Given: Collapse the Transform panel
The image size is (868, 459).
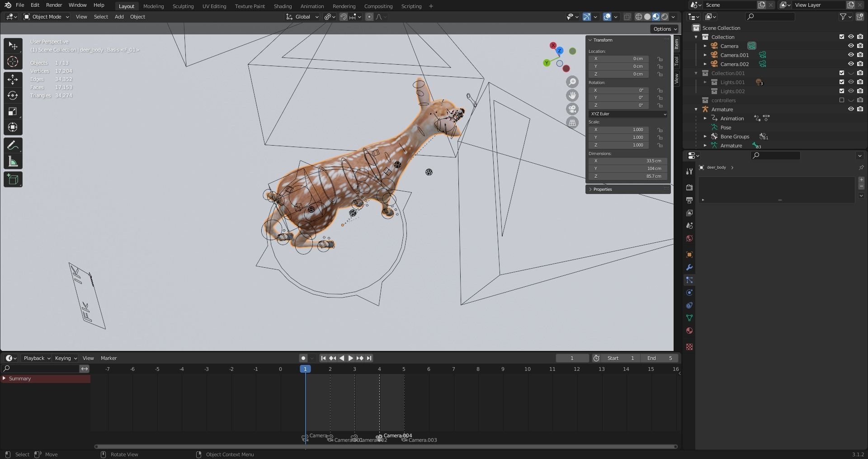Looking at the screenshot, I should tap(603, 40).
